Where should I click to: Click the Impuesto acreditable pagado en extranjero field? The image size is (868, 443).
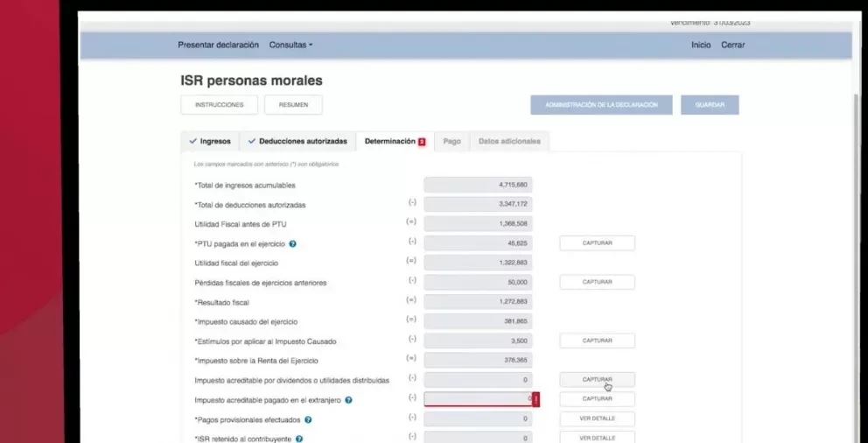pos(478,399)
